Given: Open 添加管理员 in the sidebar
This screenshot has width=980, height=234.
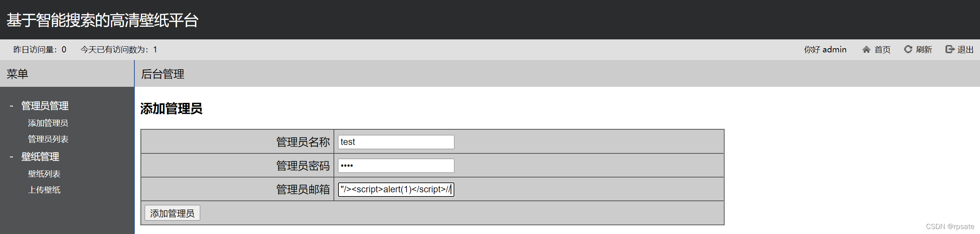Looking at the screenshot, I should pos(48,123).
